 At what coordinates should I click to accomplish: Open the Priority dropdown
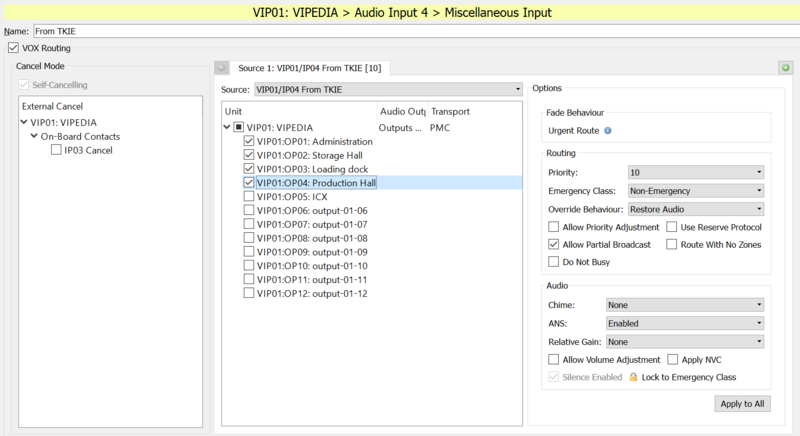[x=695, y=173]
